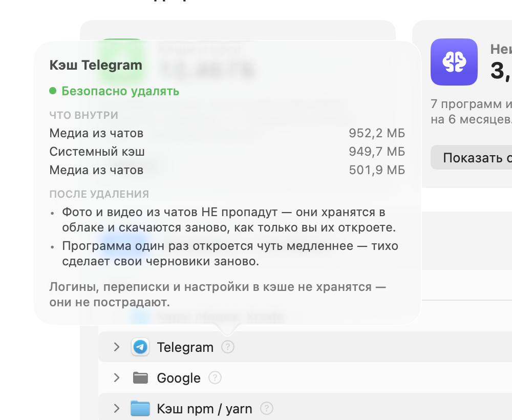Select the Системный кэш 949,7 МБ entry
The height and width of the screenshot is (420, 512).
pyautogui.click(x=227, y=152)
